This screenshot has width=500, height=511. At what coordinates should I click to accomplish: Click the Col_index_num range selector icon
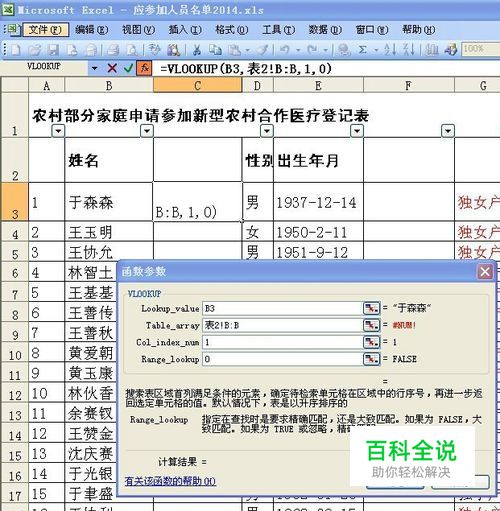(x=371, y=342)
